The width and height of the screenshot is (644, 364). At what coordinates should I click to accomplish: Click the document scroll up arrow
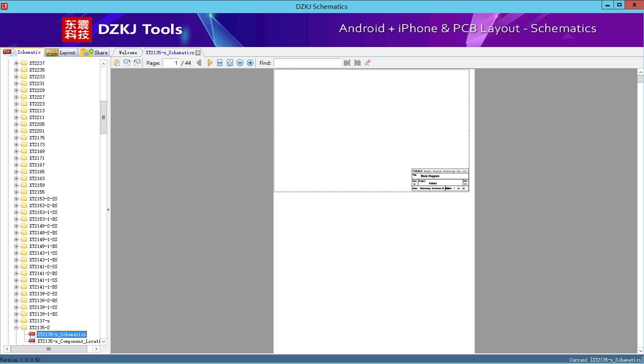pyautogui.click(x=640, y=72)
